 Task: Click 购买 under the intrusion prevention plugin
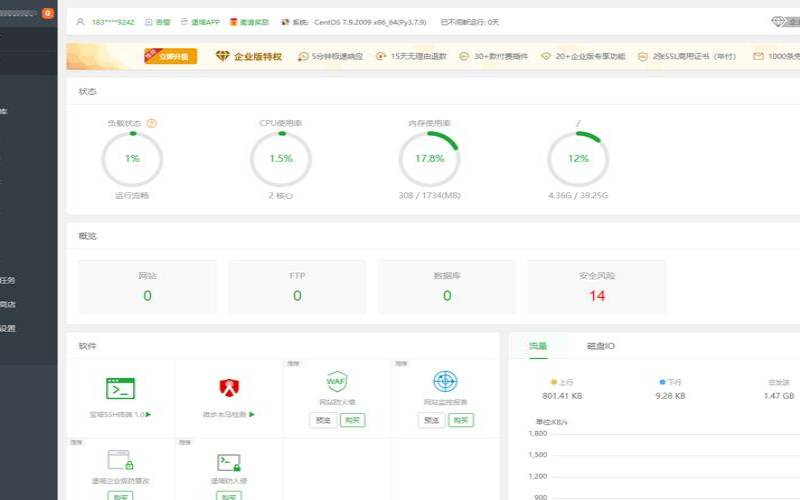[x=229, y=496]
